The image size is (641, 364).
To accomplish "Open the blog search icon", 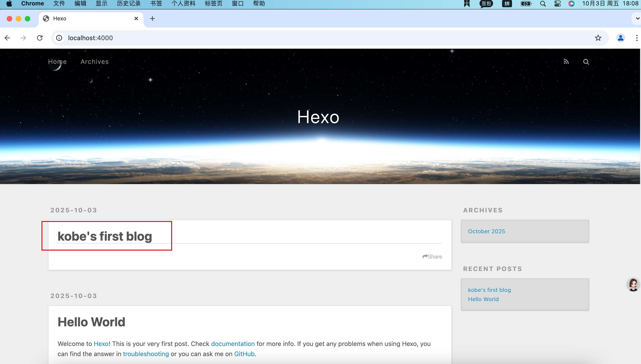I will tap(586, 62).
